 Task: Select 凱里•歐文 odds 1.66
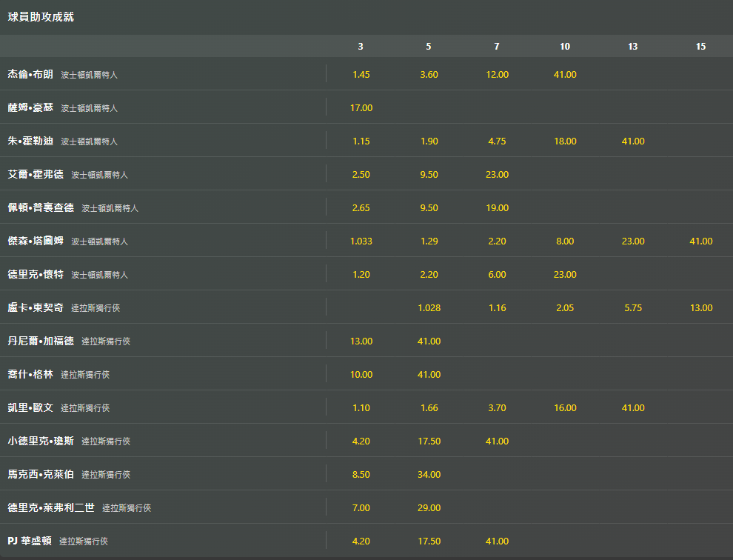click(x=429, y=407)
